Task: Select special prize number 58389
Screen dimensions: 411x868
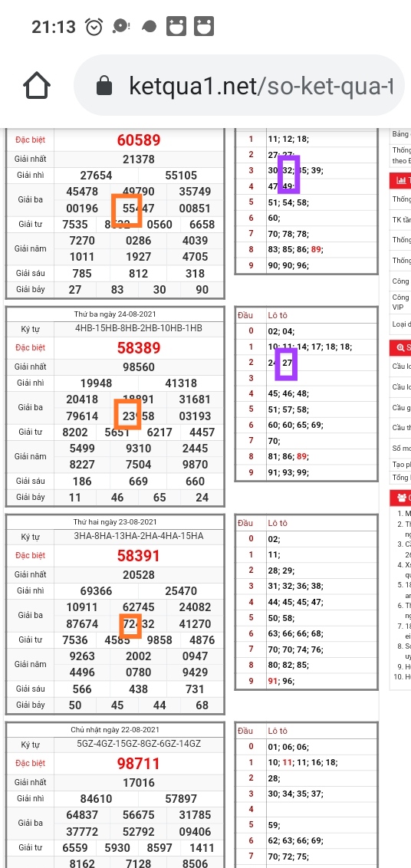Action: coord(139,347)
